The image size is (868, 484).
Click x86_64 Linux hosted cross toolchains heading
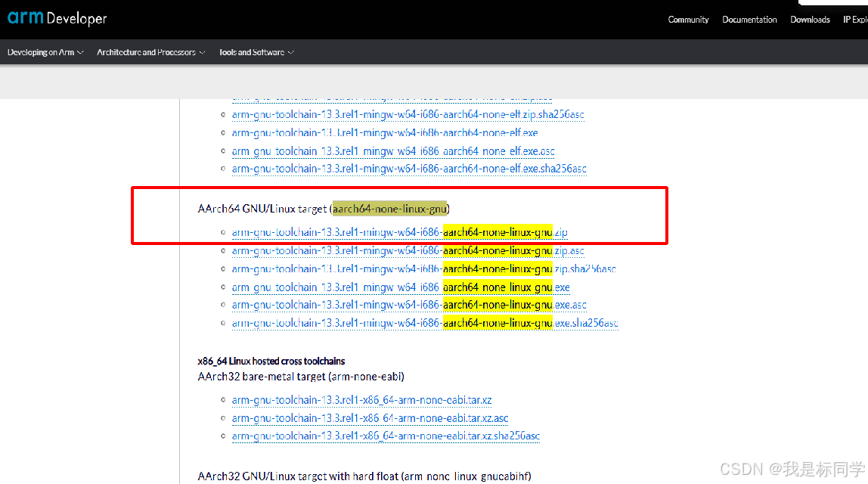click(271, 361)
